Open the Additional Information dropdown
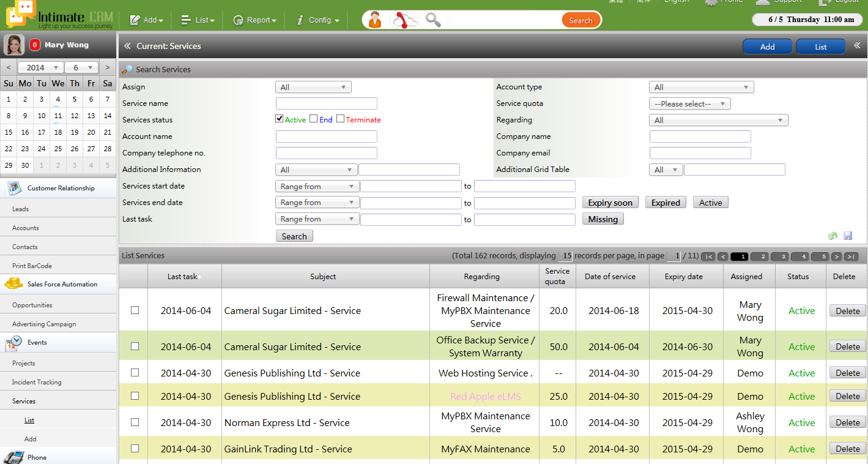This screenshot has height=464, width=868. 316,170
